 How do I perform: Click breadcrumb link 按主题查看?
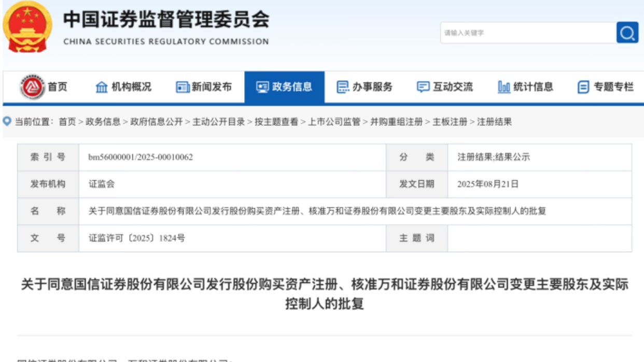pyautogui.click(x=276, y=122)
